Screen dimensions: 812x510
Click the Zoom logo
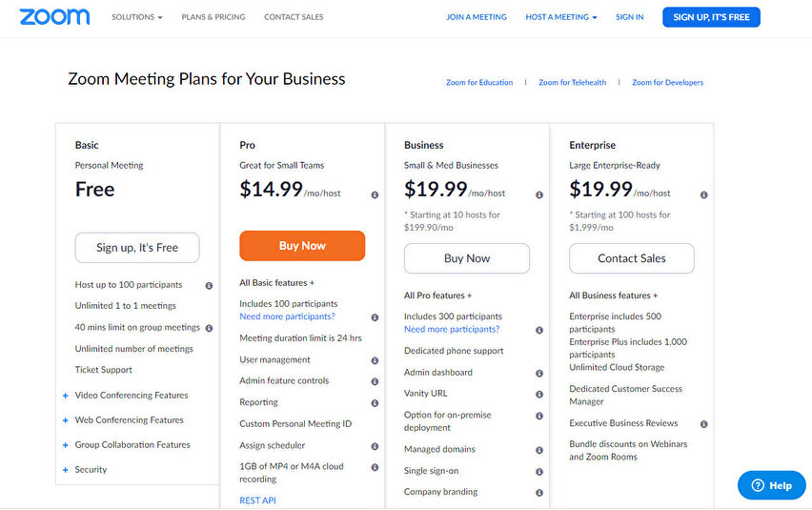pyautogui.click(x=54, y=17)
